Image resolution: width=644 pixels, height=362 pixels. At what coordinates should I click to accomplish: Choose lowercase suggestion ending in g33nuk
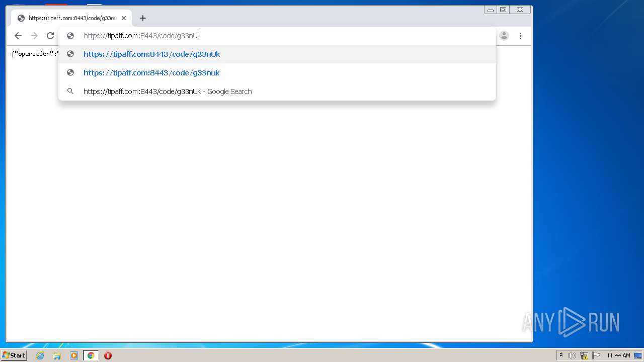coord(277,73)
